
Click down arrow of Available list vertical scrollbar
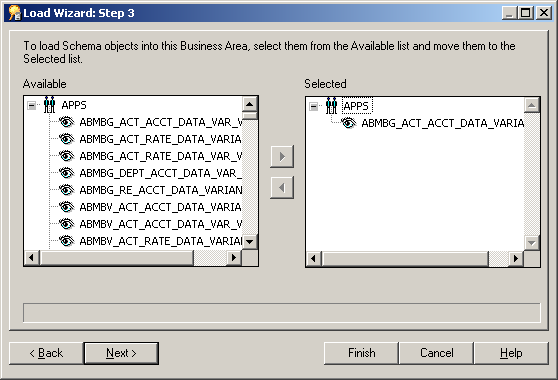tap(250, 242)
